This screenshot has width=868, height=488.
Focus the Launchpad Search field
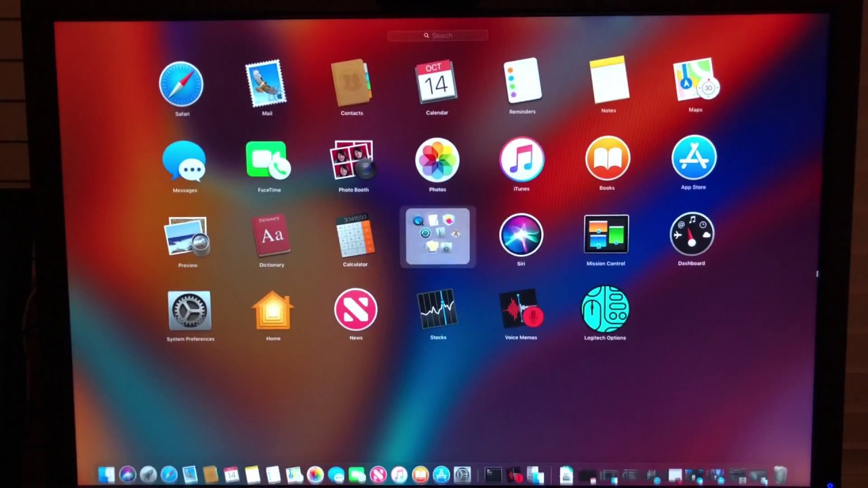click(437, 35)
